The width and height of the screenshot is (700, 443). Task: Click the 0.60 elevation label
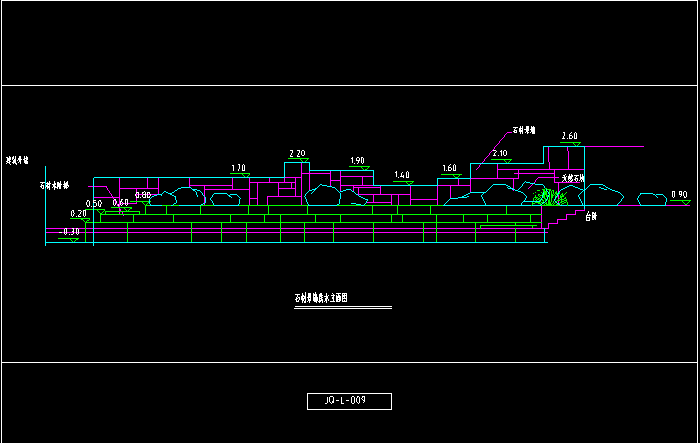coord(121,203)
